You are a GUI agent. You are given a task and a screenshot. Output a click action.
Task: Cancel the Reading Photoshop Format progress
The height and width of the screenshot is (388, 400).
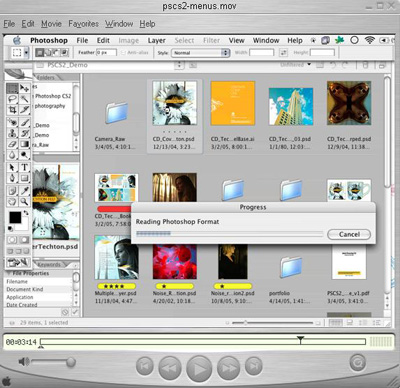click(349, 234)
